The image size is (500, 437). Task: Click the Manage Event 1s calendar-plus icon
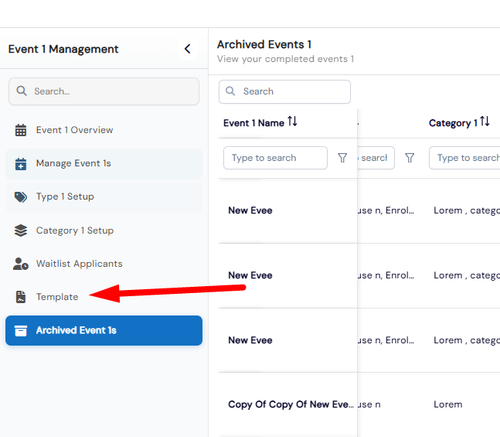click(21, 164)
